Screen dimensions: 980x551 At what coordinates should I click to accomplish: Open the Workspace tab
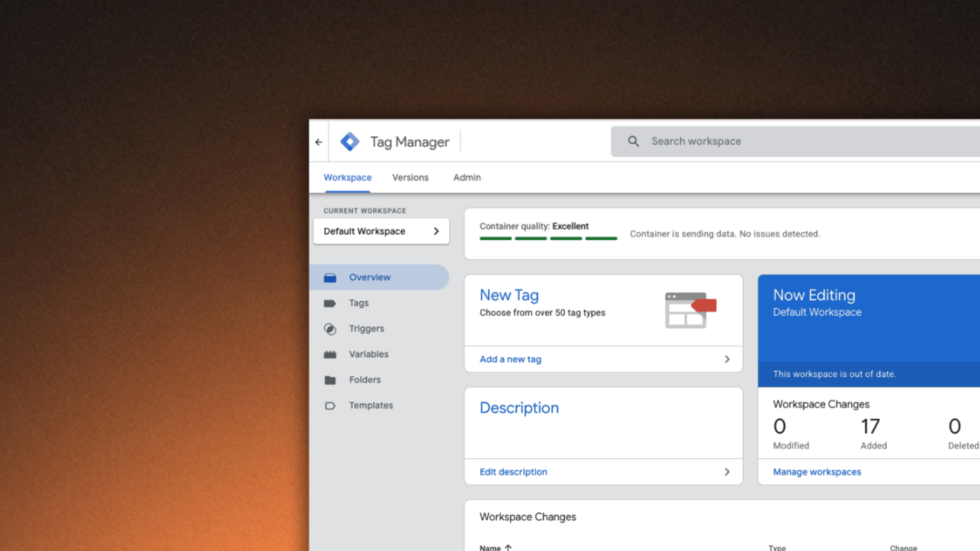347,178
